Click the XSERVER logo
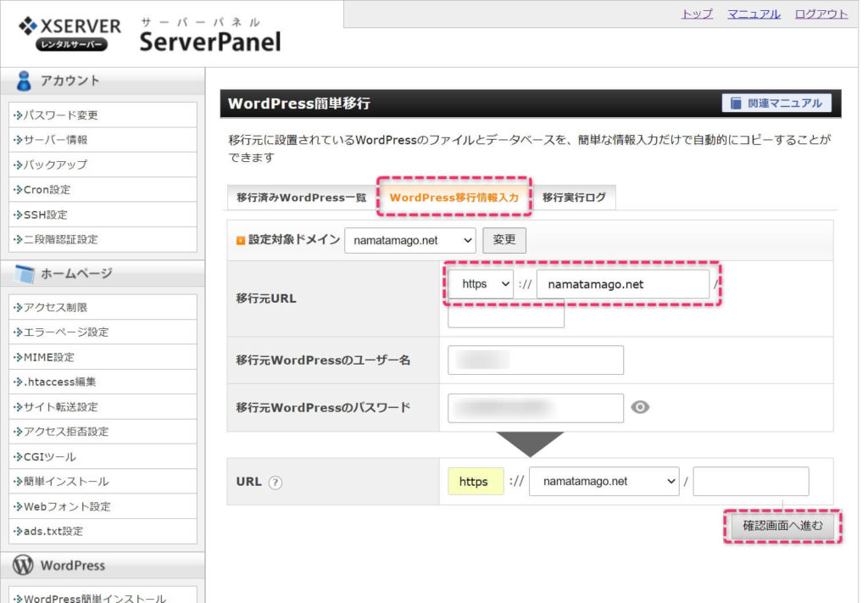868x603 pixels. pos(70,33)
